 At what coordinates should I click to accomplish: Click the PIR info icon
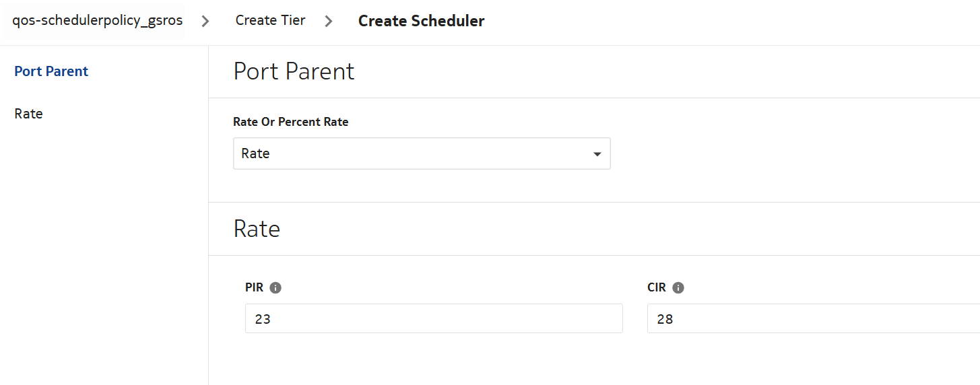coord(275,287)
